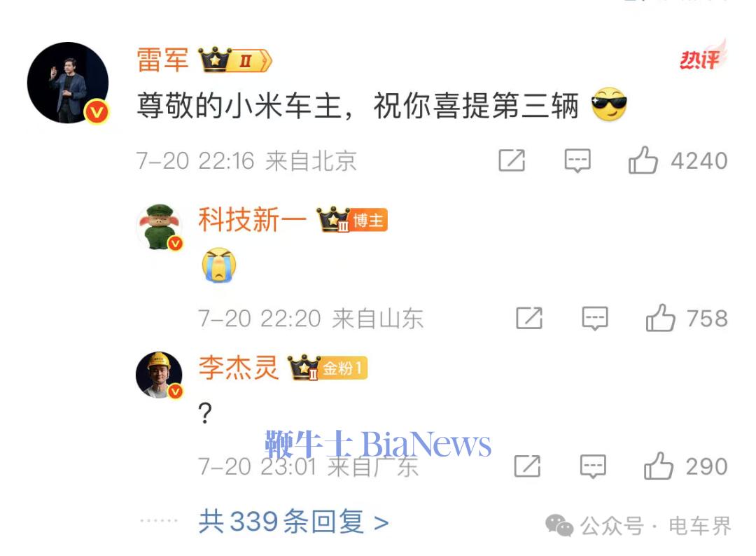Open comment icon on 李杰灵's reply
The image size is (756, 556).
pos(593,466)
